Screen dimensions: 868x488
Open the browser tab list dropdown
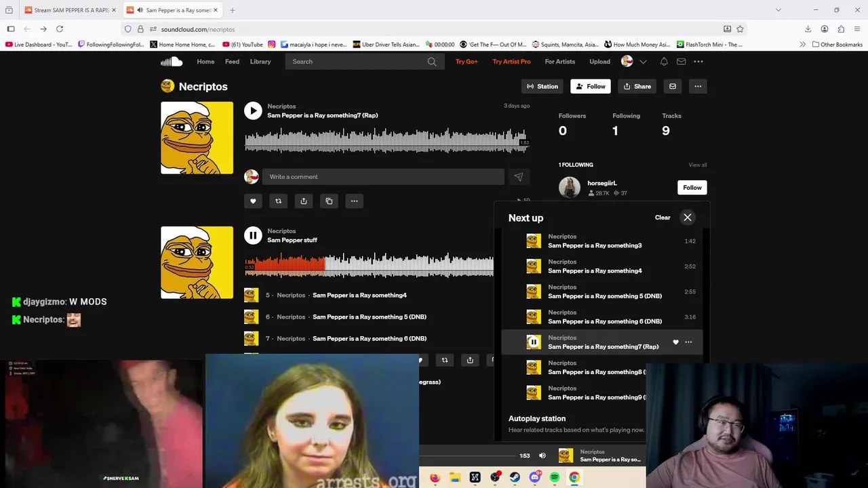click(x=778, y=10)
